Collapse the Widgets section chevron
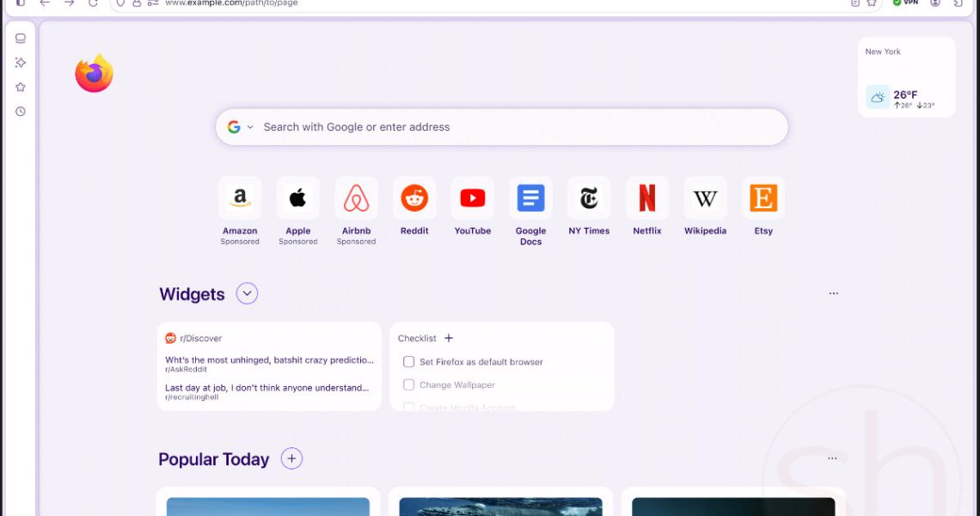980x516 pixels. pyautogui.click(x=247, y=294)
